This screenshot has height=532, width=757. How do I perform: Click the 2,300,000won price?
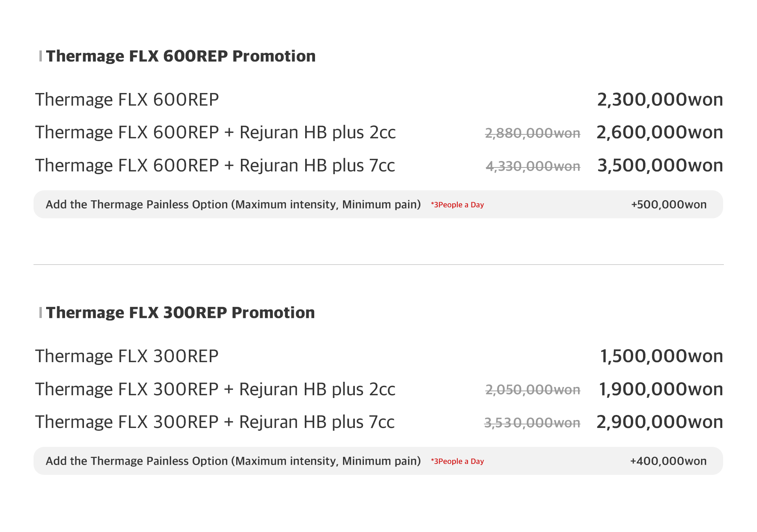coord(660,100)
